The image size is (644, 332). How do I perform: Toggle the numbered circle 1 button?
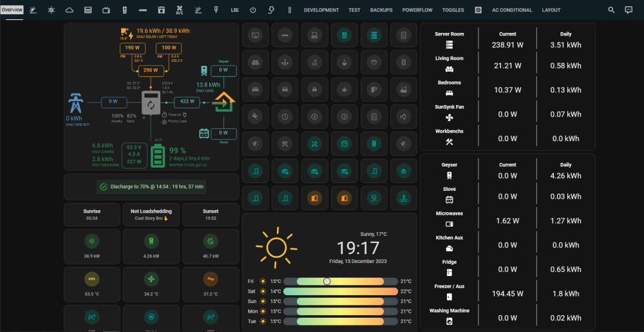[x=285, y=117]
